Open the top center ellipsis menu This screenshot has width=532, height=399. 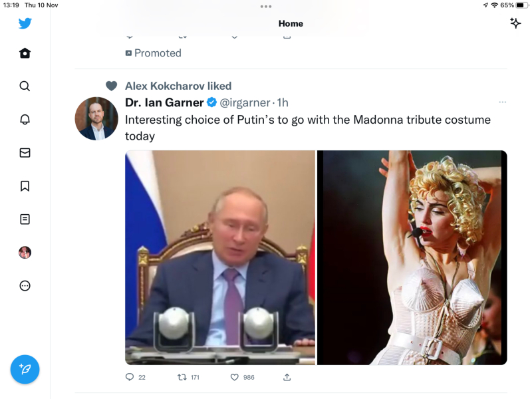pyautogui.click(x=266, y=7)
